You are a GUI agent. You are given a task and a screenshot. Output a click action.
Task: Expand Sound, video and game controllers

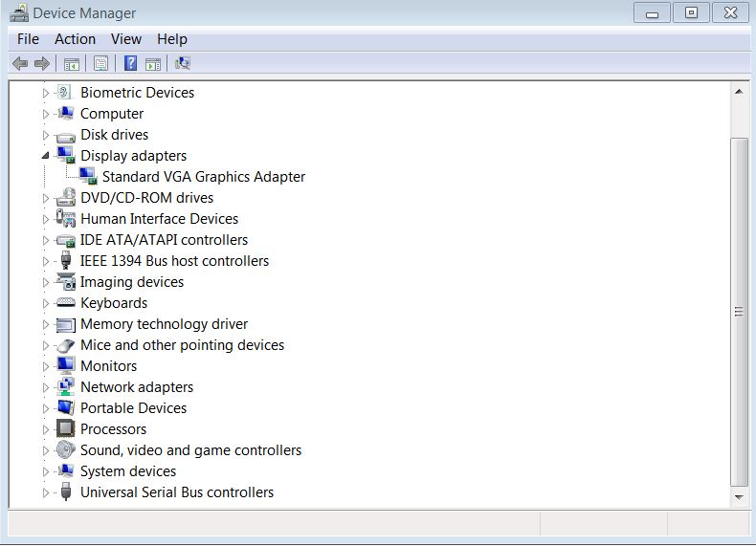coord(45,450)
